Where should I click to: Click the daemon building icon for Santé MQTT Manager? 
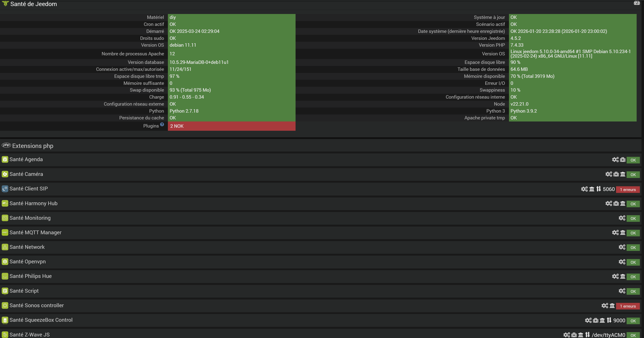click(x=622, y=233)
